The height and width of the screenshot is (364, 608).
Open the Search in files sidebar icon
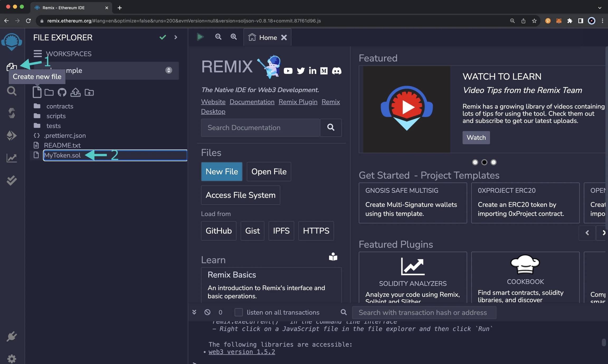[x=11, y=91]
